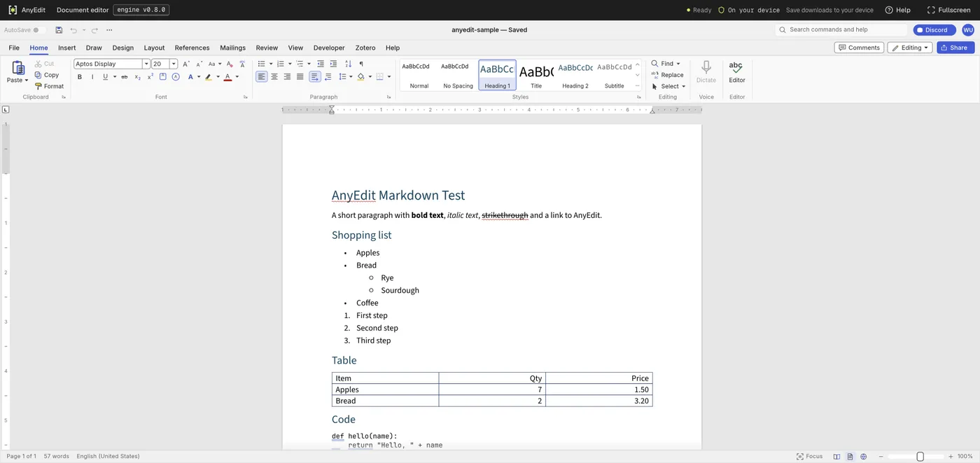Open the Insert ribbon tab
This screenshot has width=980, height=463.
pyautogui.click(x=67, y=48)
